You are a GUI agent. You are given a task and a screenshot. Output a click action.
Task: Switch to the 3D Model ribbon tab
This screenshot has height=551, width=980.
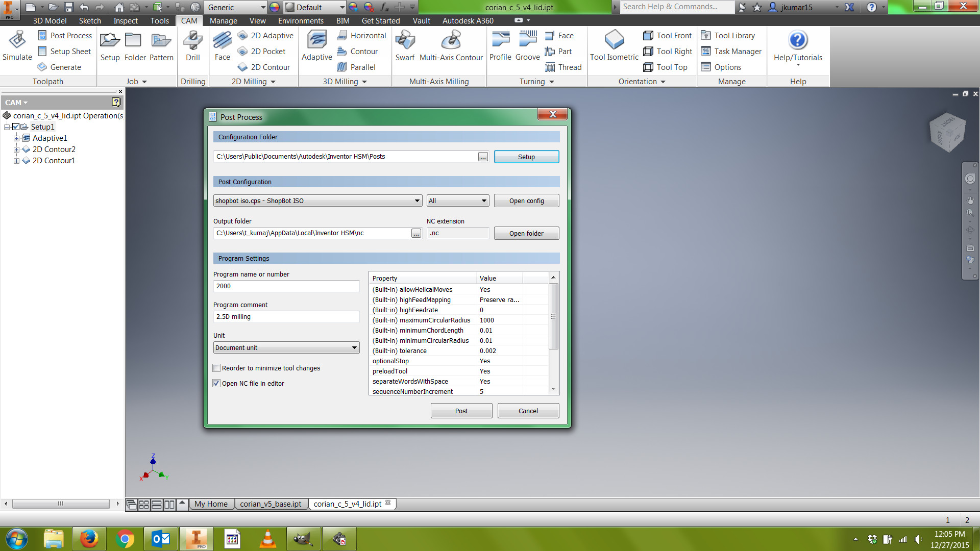click(50, 21)
